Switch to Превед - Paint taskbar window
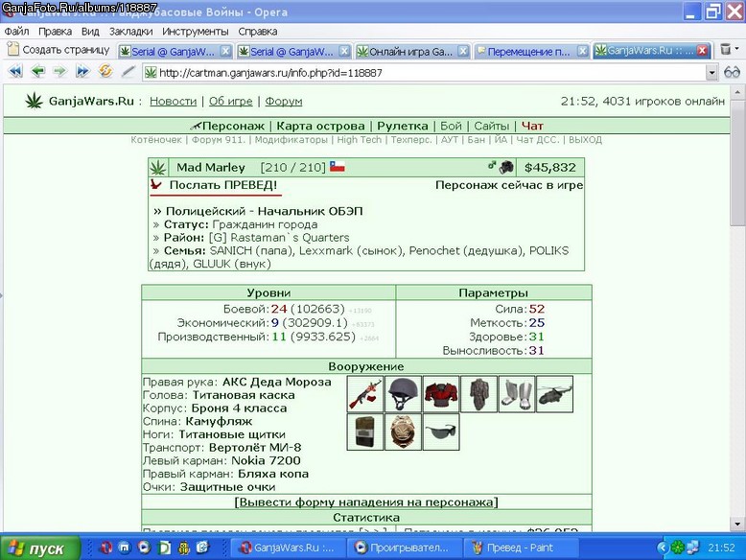 pos(521,548)
